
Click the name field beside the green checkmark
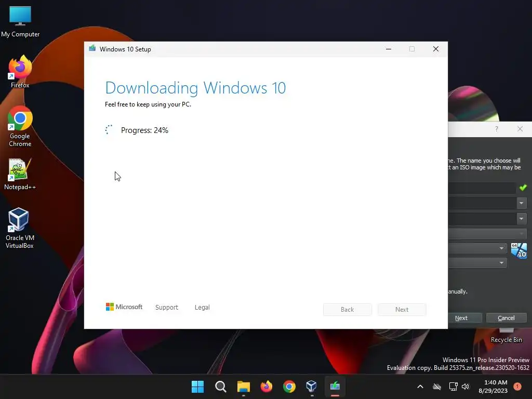tap(482, 188)
